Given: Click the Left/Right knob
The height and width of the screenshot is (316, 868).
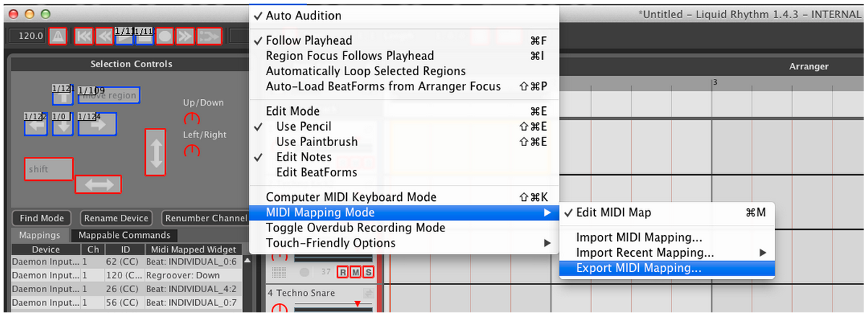Looking at the screenshot, I should pyautogui.click(x=192, y=150).
